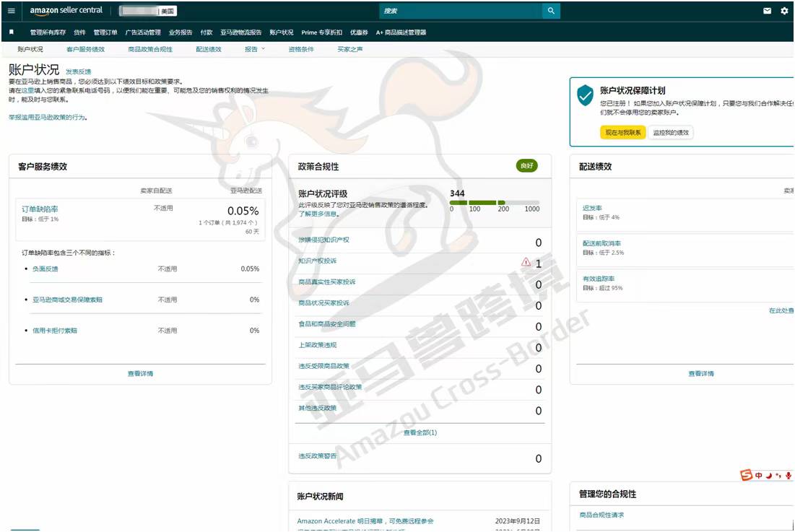
Task: Click the yellow 现在与我联系 button
Action: [622, 132]
